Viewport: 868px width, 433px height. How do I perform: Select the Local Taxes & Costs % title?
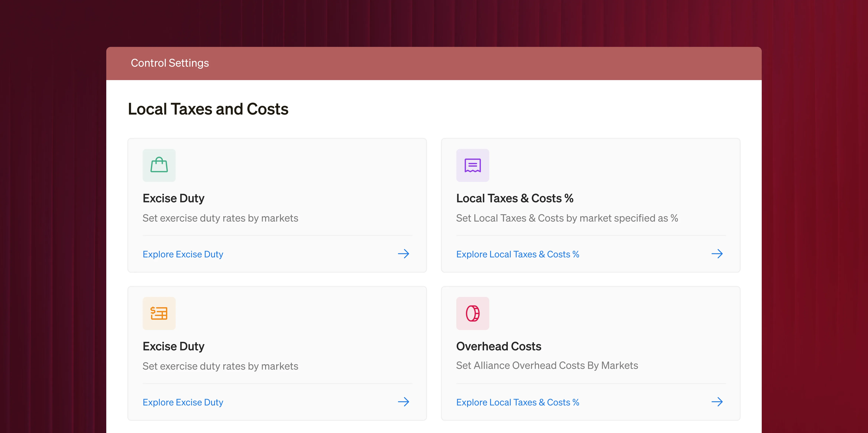click(514, 198)
